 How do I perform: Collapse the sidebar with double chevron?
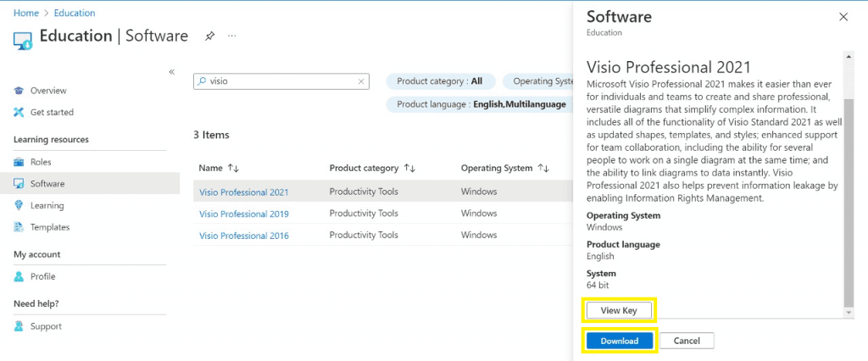(171, 72)
